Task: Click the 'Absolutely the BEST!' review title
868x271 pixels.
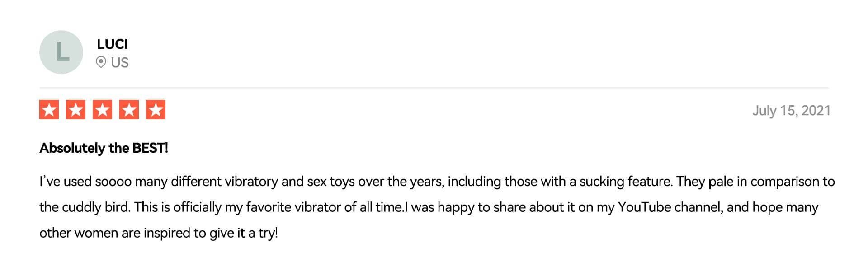Action: (x=104, y=148)
